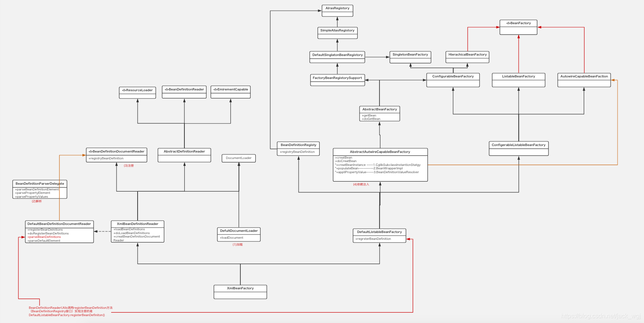Click the red (3)注册 annotation label
Screen dimensions: 644x323
point(129,166)
